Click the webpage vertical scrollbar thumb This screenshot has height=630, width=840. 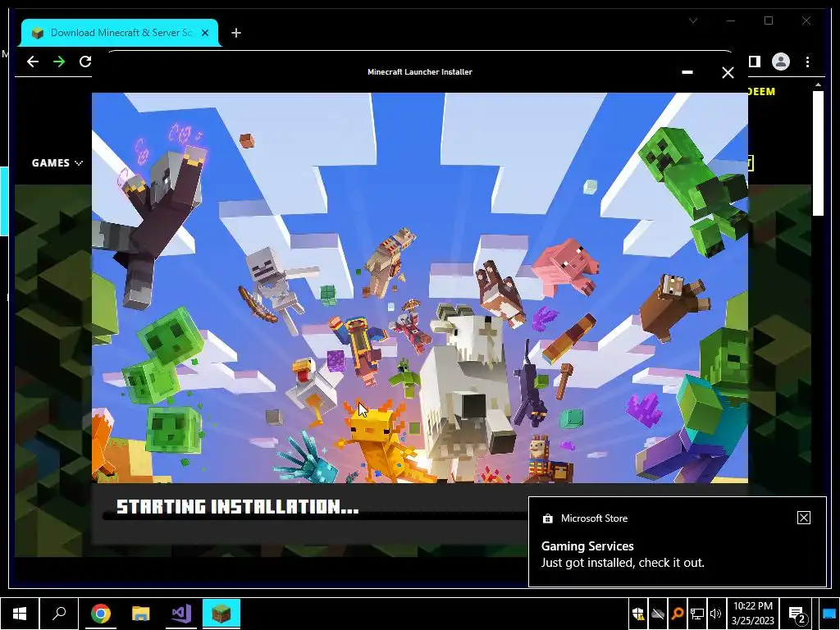[818, 153]
